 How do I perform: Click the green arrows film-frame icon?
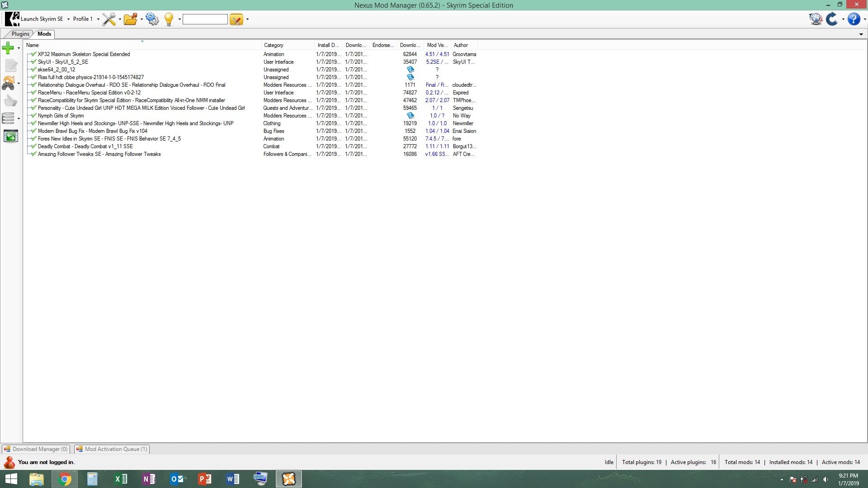pos(11,136)
